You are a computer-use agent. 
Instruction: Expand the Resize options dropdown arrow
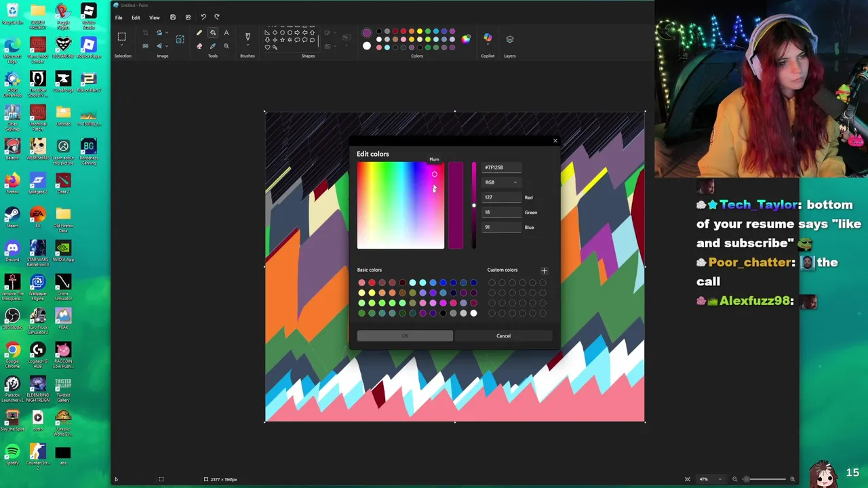click(x=167, y=33)
